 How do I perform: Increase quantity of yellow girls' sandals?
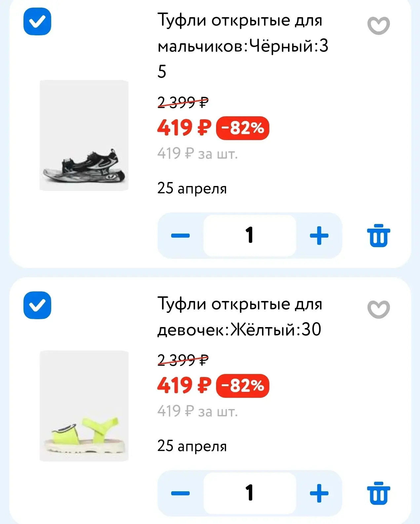click(x=319, y=493)
